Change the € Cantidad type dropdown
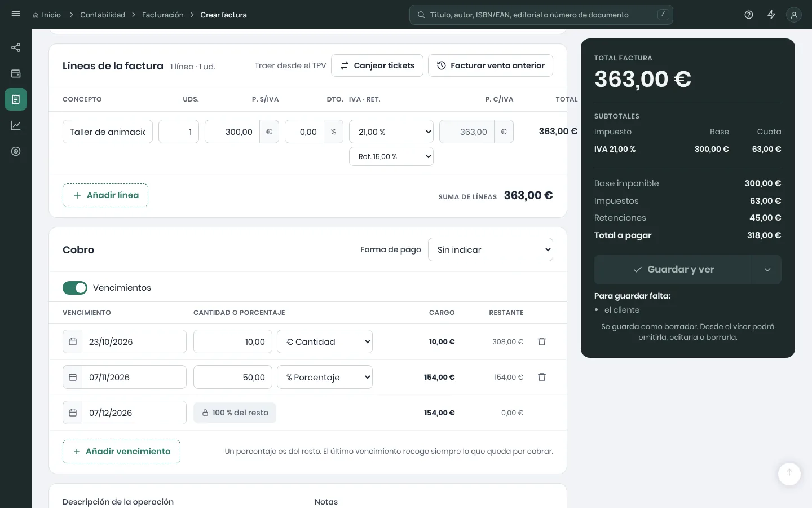Image resolution: width=812 pixels, height=508 pixels. pos(325,341)
